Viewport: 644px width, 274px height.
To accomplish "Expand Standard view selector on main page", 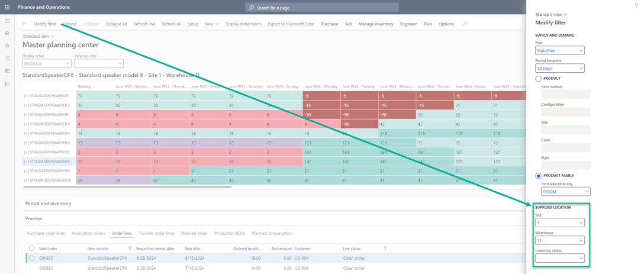I will [38, 36].
